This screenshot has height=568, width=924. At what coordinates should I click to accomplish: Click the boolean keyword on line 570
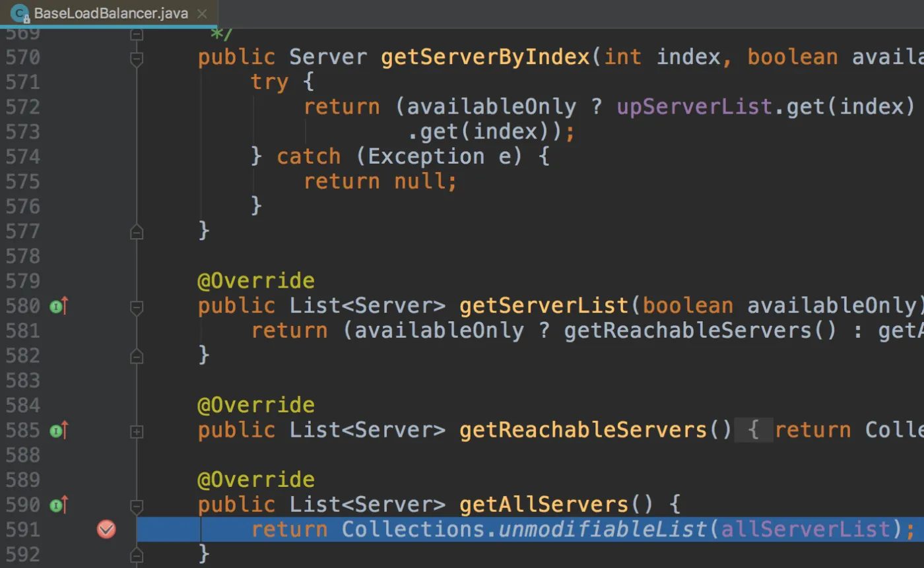[793, 57]
